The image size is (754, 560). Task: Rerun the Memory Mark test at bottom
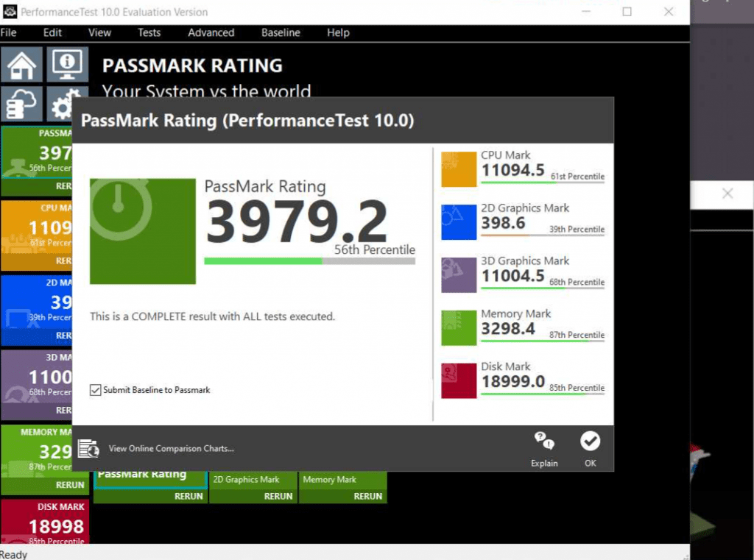click(x=367, y=496)
